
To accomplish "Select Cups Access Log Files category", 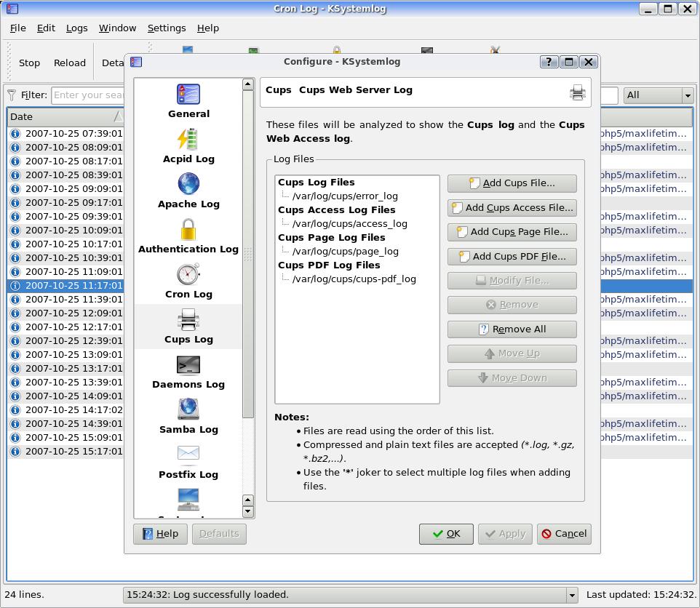I will 337,210.
